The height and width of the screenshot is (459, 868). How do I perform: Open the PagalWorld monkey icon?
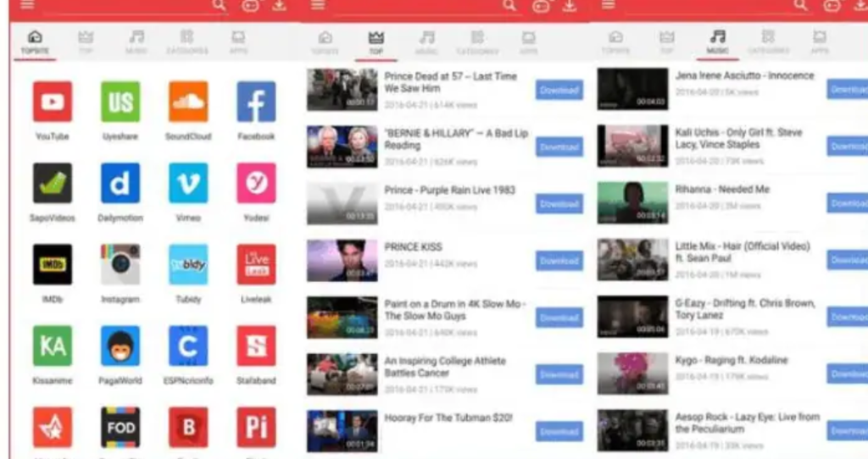click(120, 346)
